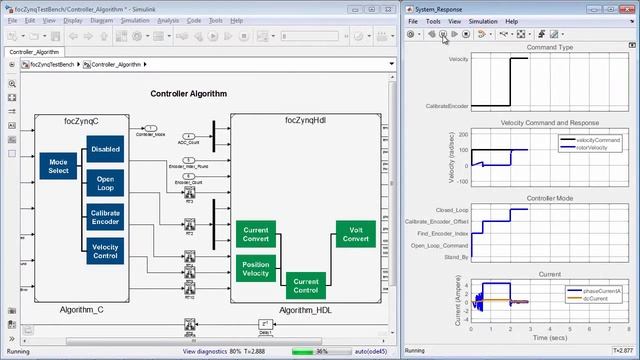The height and width of the screenshot is (360, 640).
Task: Click the New model icon in Simulink toolbar
Action: 13,36
